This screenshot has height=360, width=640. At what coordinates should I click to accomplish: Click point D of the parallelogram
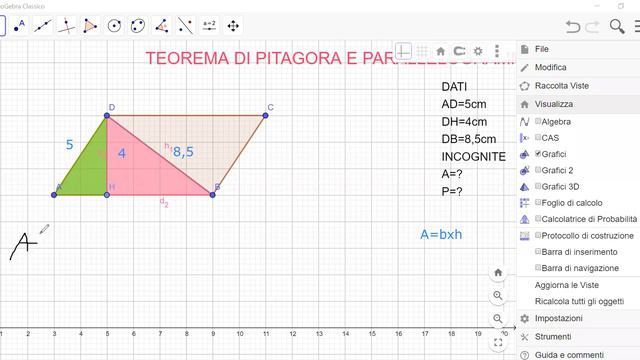pos(107,116)
